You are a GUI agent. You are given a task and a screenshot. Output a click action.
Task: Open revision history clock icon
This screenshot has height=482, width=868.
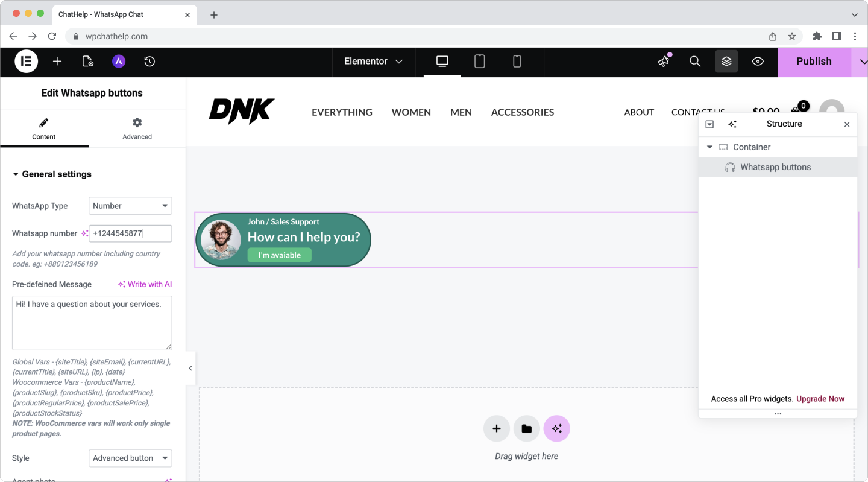tap(149, 61)
